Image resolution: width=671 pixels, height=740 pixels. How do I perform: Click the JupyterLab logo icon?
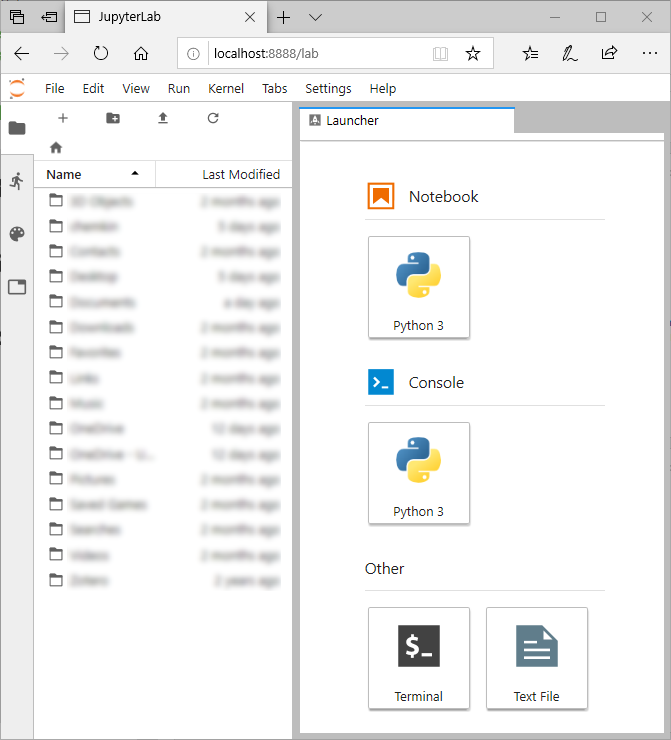tap(17, 88)
